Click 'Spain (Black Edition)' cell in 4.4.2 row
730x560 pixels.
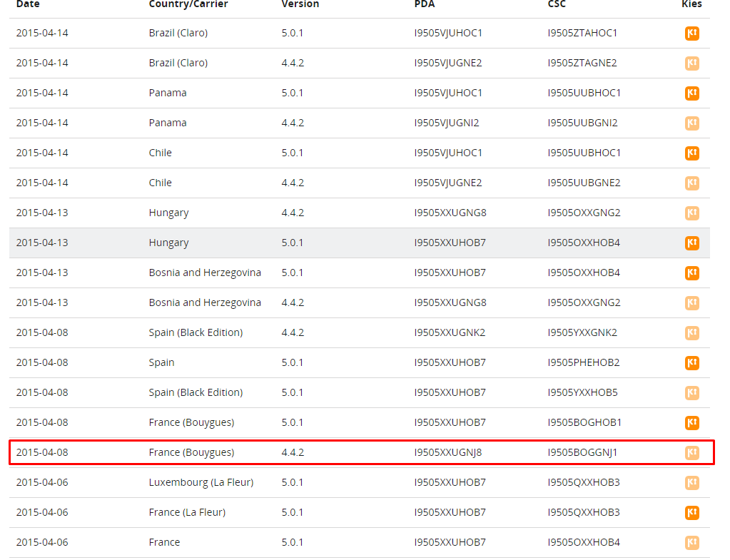point(196,332)
